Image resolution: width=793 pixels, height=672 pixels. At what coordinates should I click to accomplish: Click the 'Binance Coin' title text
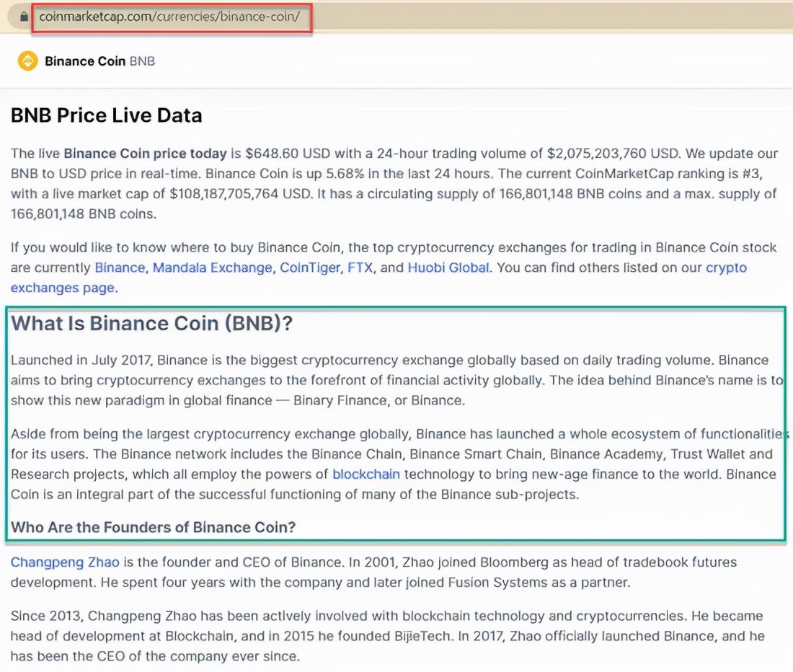85,61
